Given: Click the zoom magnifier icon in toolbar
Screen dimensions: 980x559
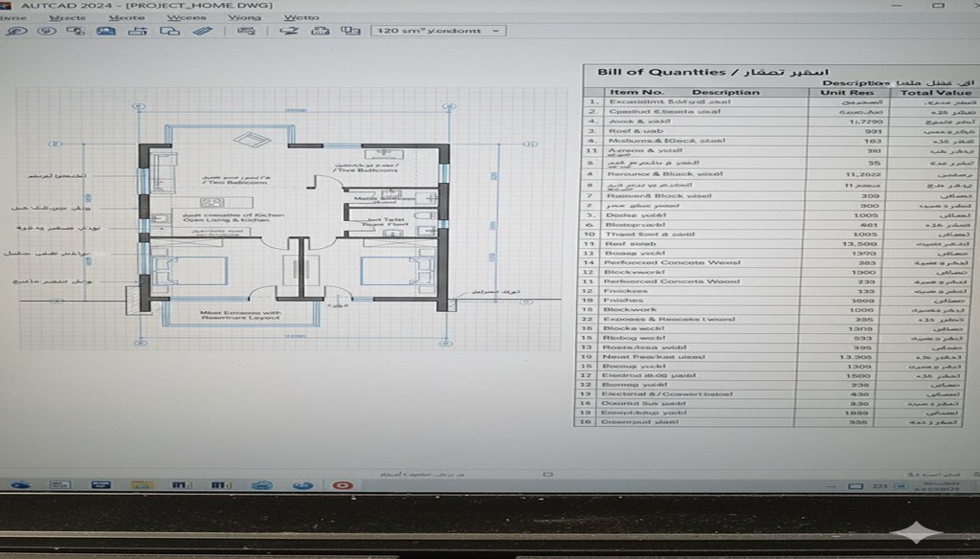Looking at the screenshot, I should click(16, 31).
